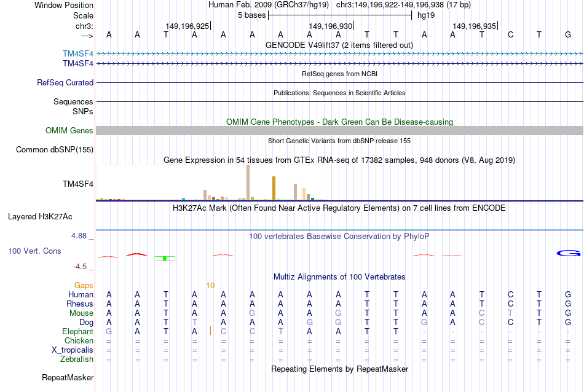The height and width of the screenshot is (392, 584).
Task: Click the 149,196,925 ruler position
Action: click(187, 26)
